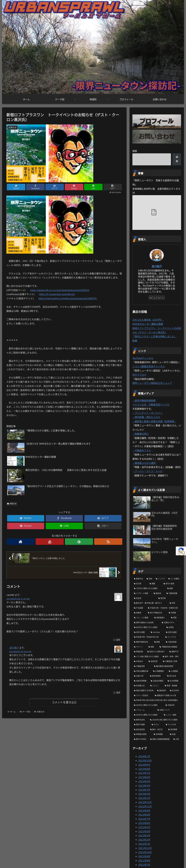Click テーマ別 in the bottom breadcrumb
Viewport: 186px width, 868px height.
(26, 712)
